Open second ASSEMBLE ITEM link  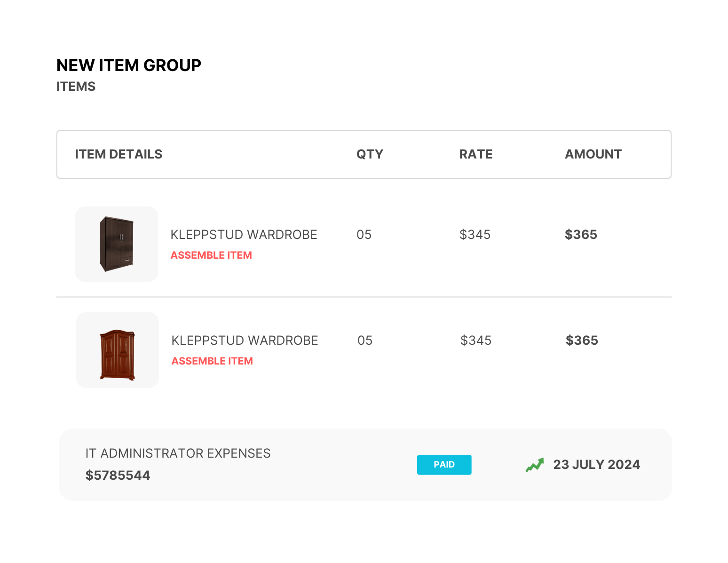212,361
